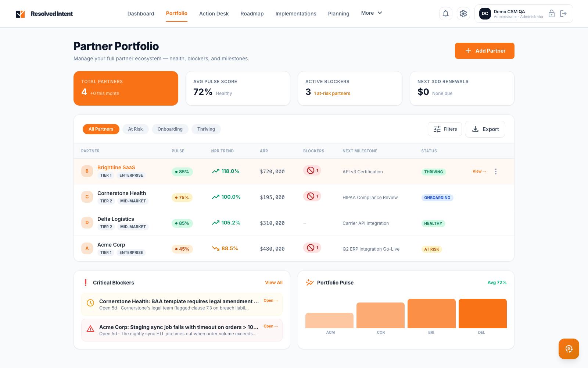
Task: Open the floating chat assistant bubble
Action: (x=569, y=349)
